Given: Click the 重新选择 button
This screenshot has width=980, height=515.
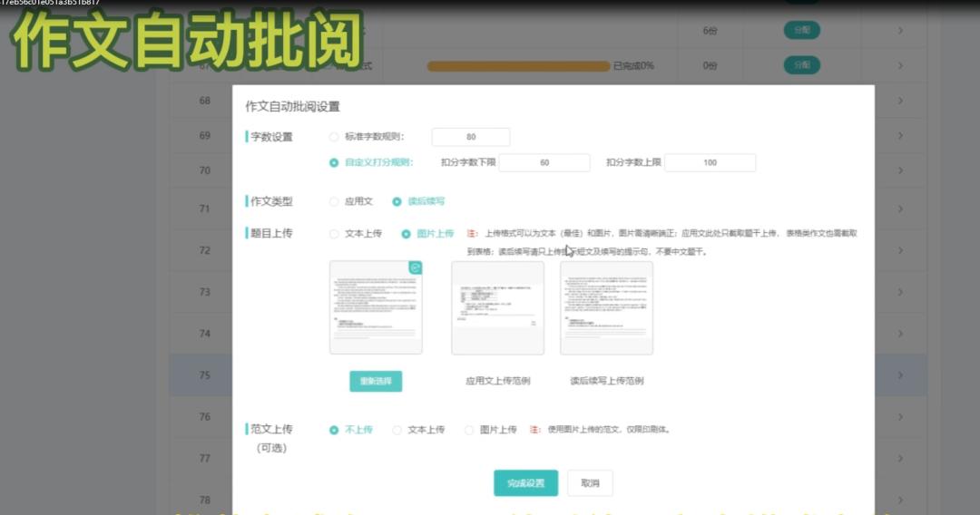Looking at the screenshot, I should [376, 381].
